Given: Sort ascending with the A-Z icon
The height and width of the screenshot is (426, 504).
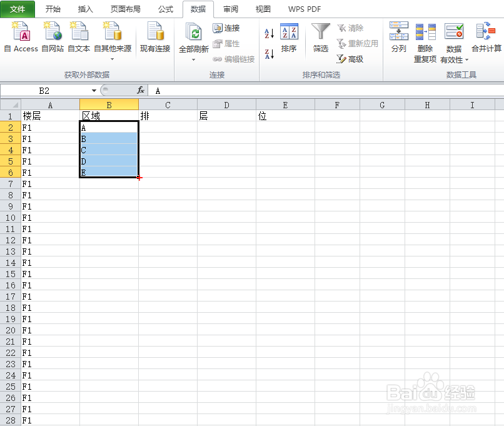Looking at the screenshot, I should [x=270, y=33].
